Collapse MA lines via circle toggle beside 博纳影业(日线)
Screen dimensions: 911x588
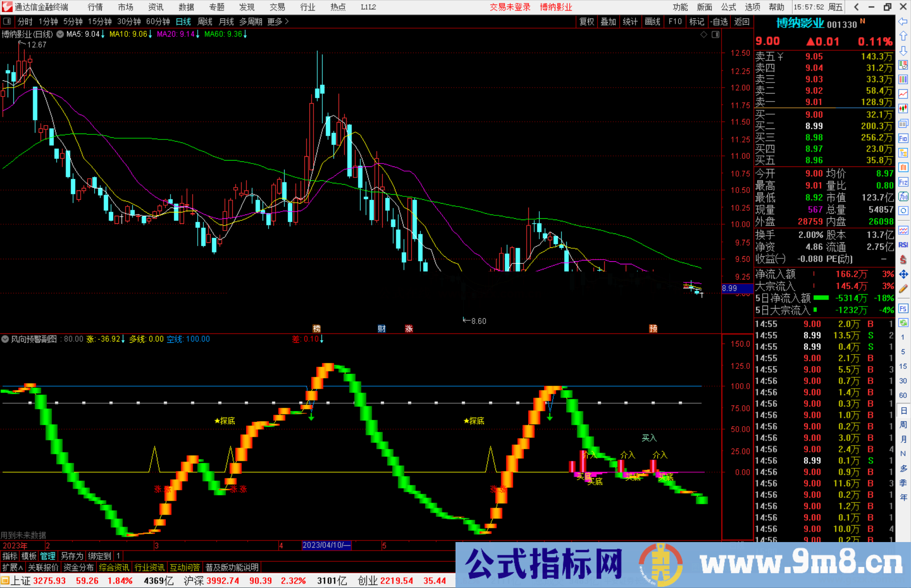coord(59,35)
